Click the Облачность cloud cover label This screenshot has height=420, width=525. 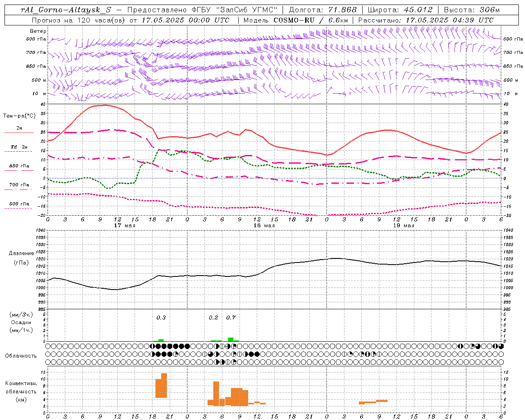pyautogui.click(x=21, y=356)
